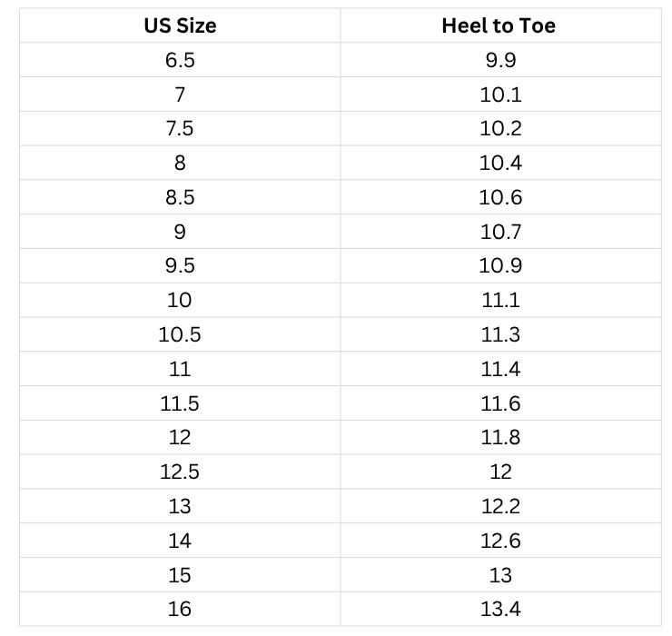Click the US Size 12.5 cell

(x=180, y=472)
